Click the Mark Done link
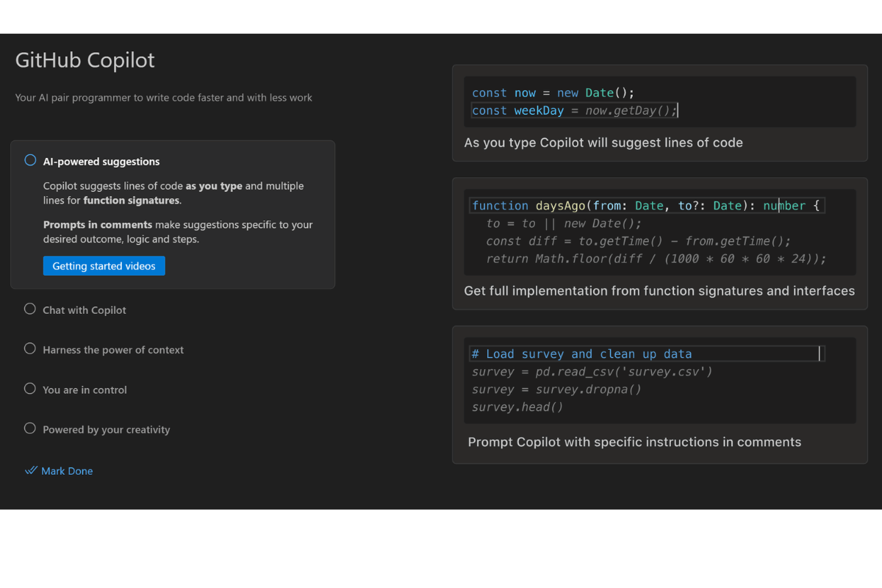The width and height of the screenshot is (882, 588). pyautogui.click(x=66, y=470)
